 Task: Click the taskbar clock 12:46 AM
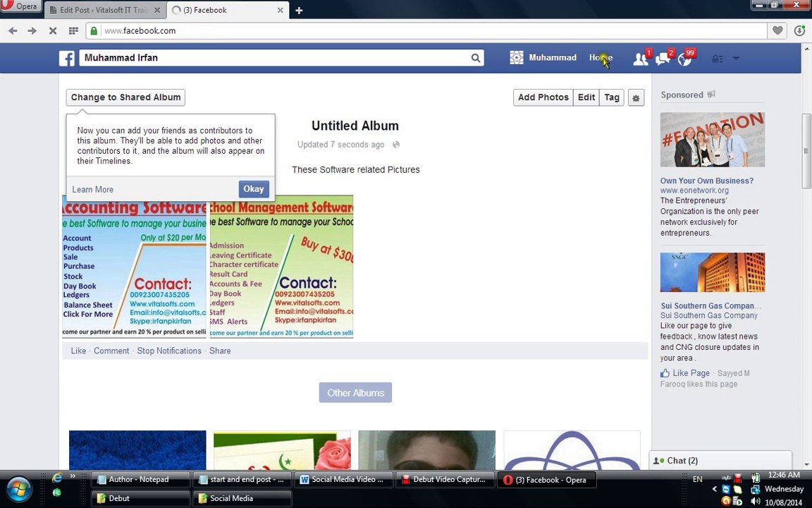coord(784,476)
